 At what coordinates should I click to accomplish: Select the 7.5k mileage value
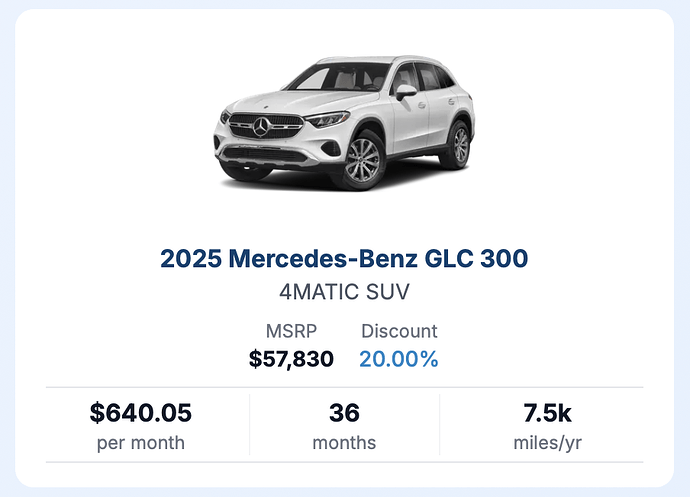click(x=547, y=412)
